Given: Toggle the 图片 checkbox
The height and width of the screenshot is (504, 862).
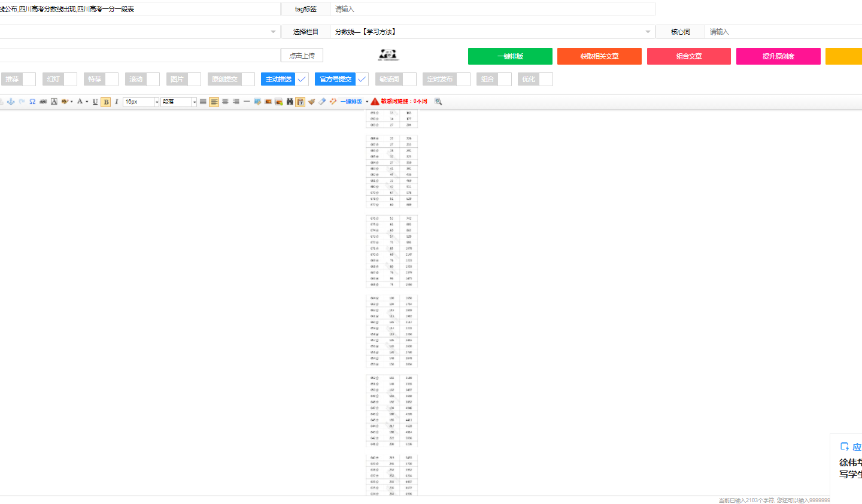Looking at the screenshot, I should [x=194, y=79].
